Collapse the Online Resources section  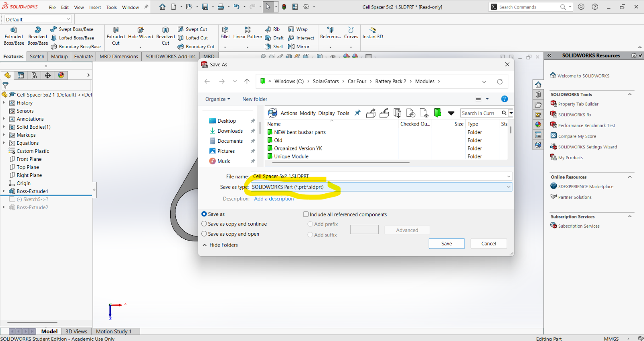tap(630, 177)
